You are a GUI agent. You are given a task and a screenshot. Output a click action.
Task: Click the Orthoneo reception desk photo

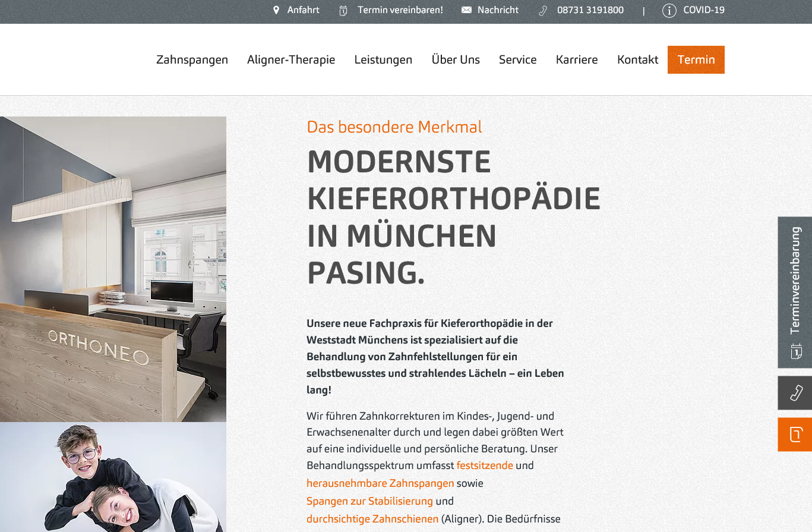pos(113,269)
